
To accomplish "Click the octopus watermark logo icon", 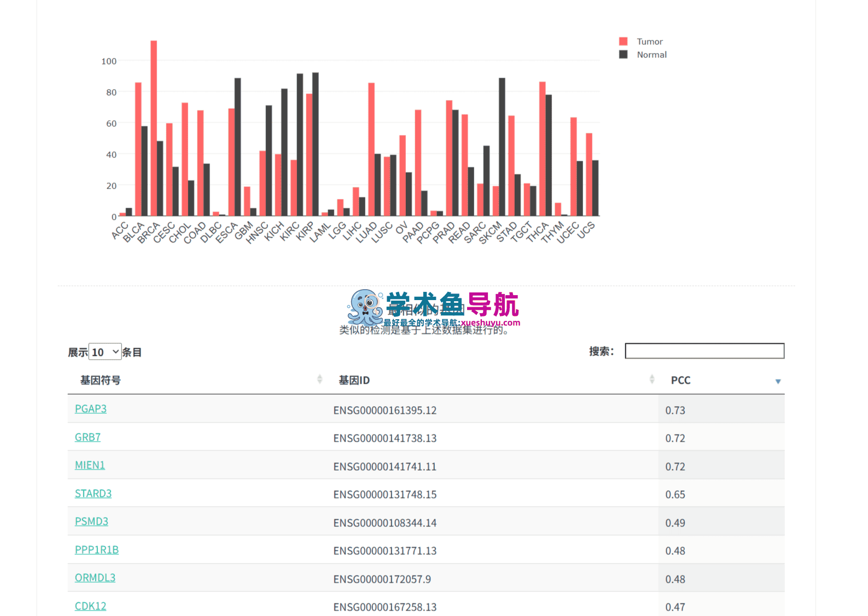I will click(x=365, y=308).
